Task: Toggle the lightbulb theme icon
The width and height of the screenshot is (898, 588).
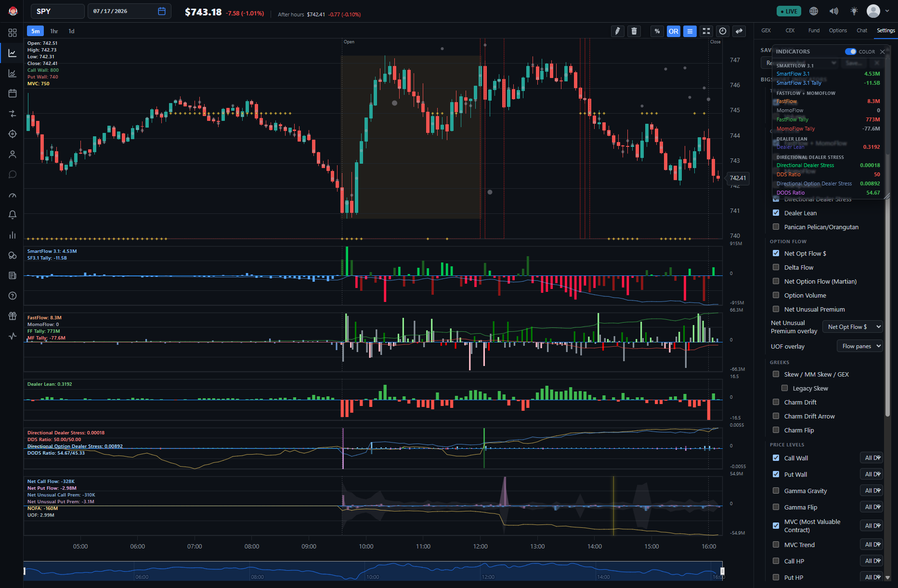Action: [x=854, y=11]
